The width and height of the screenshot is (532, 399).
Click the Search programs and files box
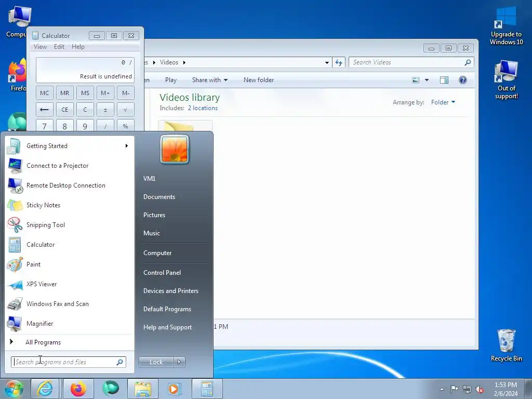click(x=68, y=362)
